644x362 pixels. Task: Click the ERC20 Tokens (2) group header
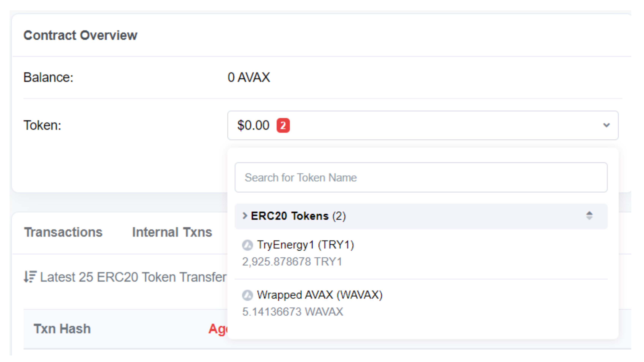click(298, 216)
